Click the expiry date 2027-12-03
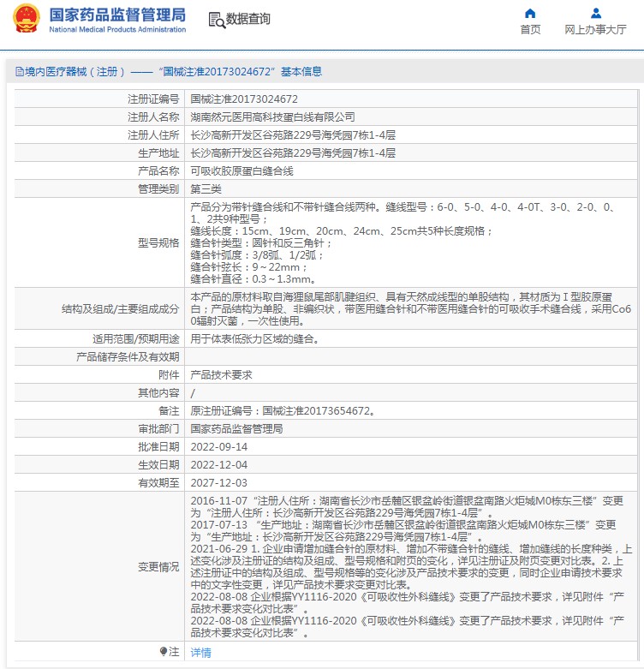 point(218,482)
